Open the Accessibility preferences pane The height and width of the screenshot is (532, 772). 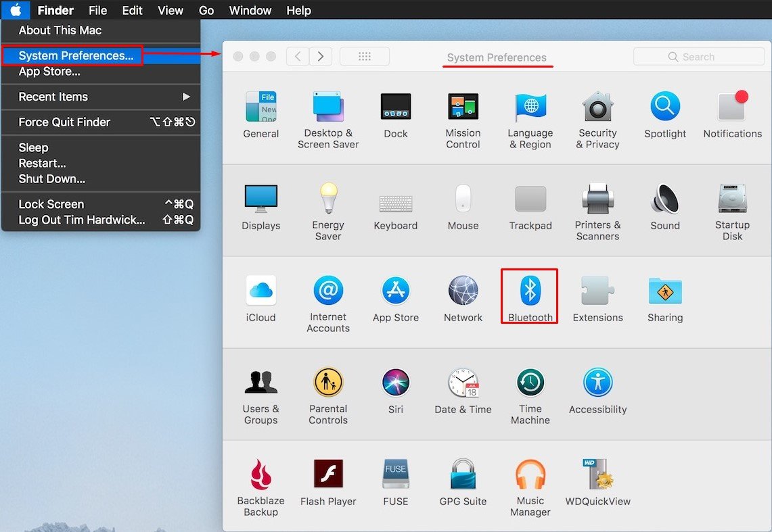click(x=597, y=391)
